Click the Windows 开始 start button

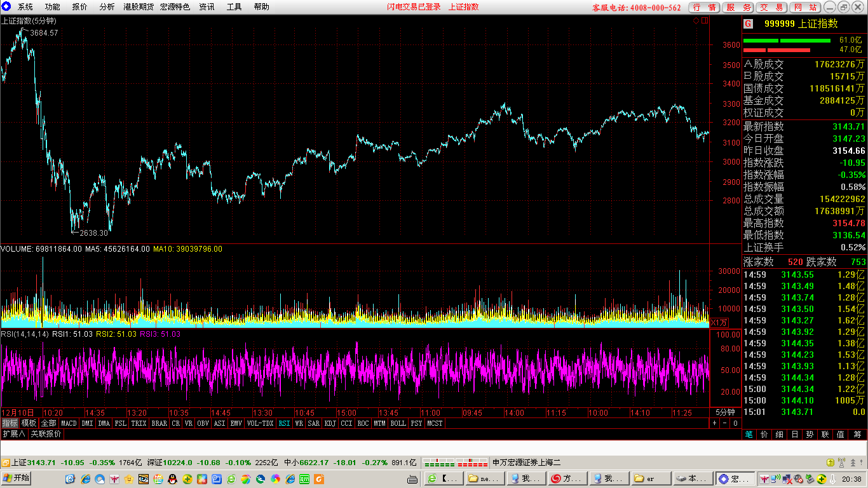17,478
